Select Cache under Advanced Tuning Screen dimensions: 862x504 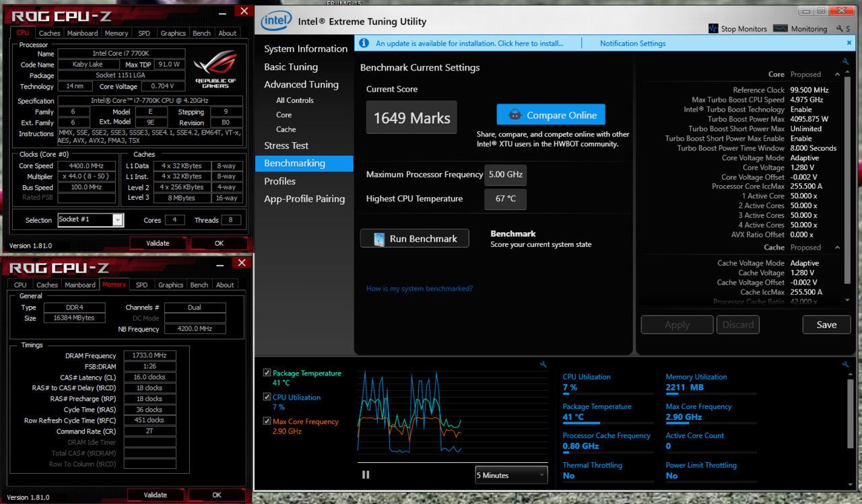pyautogui.click(x=286, y=129)
